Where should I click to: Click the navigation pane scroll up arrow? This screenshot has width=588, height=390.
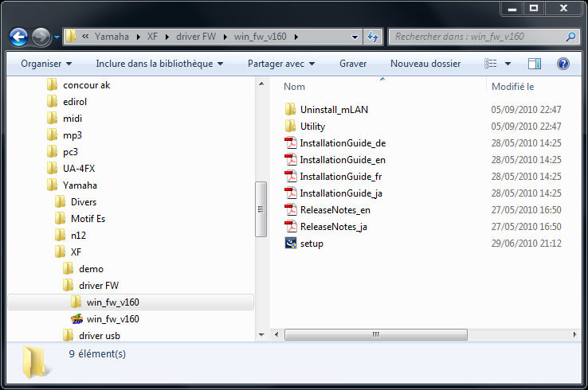pyautogui.click(x=261, y=84)
